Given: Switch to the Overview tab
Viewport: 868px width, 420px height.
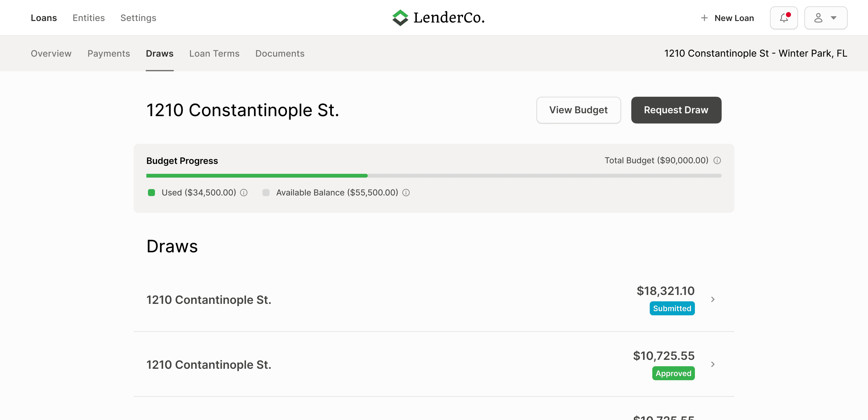Looking at the screenshot, I should 51,53.
